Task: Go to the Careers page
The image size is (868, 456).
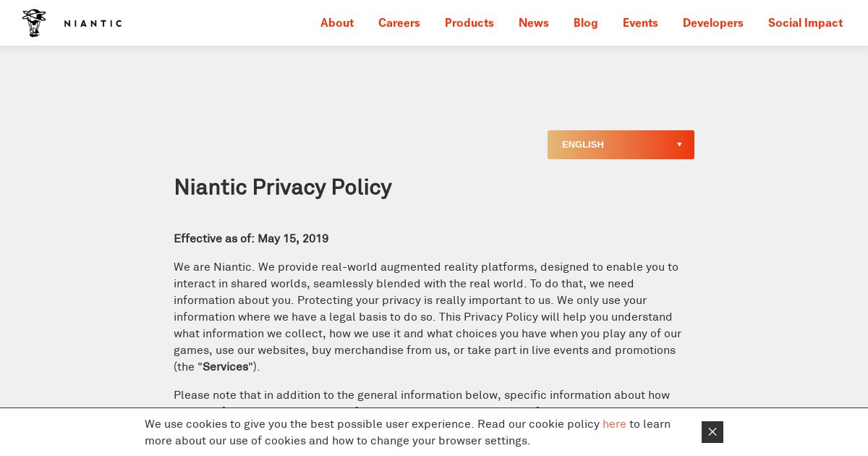Action: click(x=399, y=23)
